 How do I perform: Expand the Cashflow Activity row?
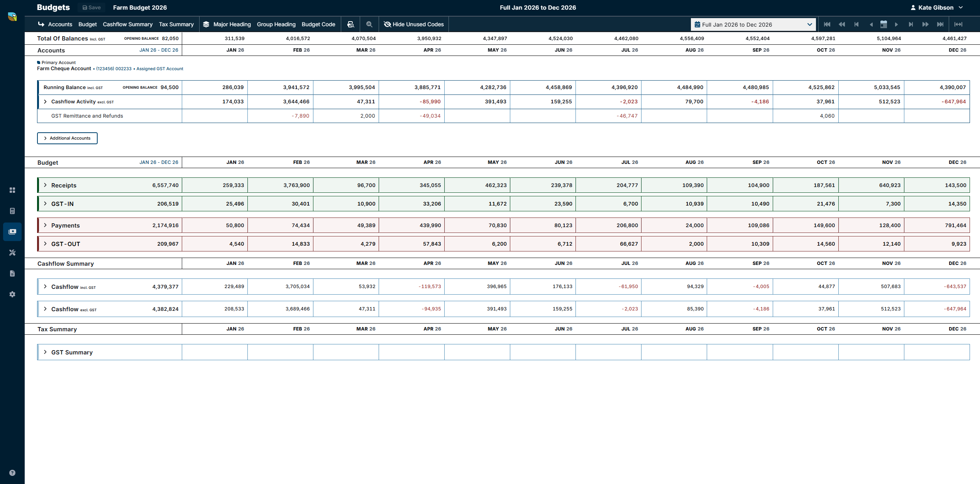[x=45, y=102]
